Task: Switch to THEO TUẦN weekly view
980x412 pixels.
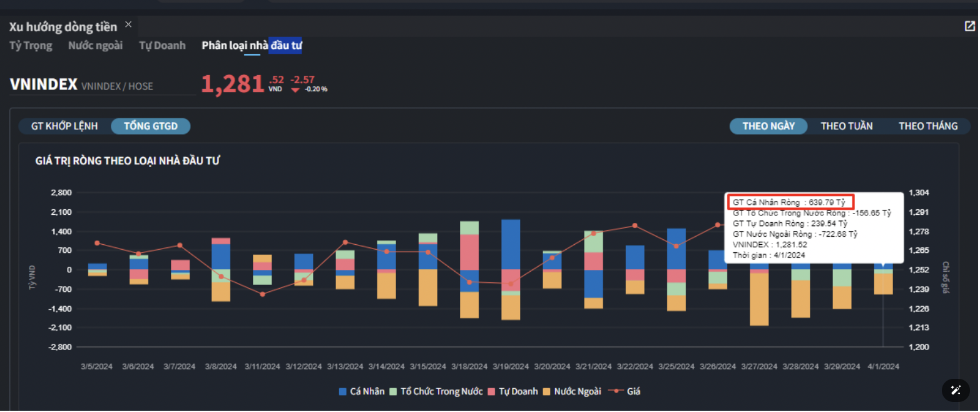Action: [846, 126]
